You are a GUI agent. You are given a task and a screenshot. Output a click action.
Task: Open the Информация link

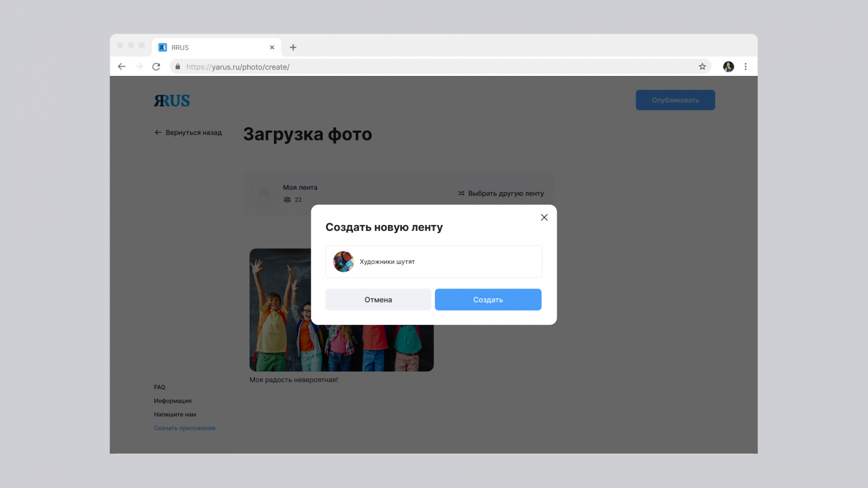click(173, 401)
